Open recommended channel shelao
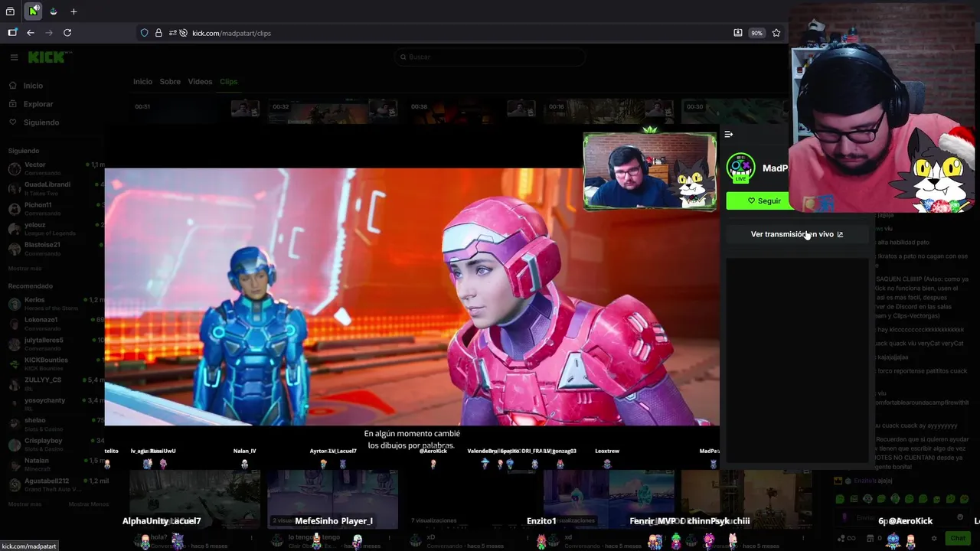Image resolution: width=980 pixels, height=551 pixels. tap(55, 424)
